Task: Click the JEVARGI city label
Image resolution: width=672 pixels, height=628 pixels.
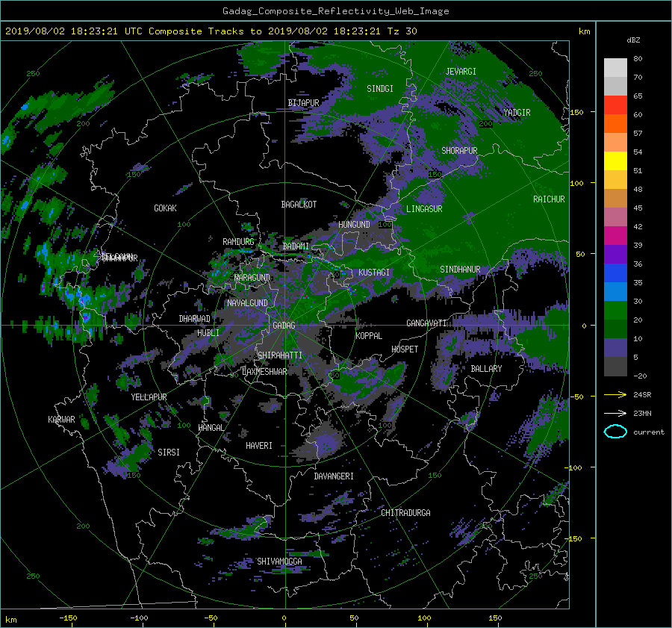Action: pyautogui.click(x=461, y=72)
